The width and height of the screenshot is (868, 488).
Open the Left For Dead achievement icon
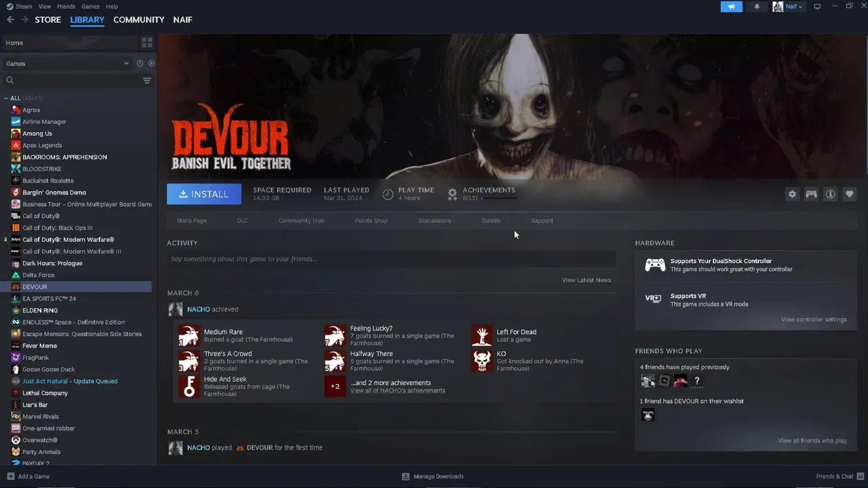[482, 335]
